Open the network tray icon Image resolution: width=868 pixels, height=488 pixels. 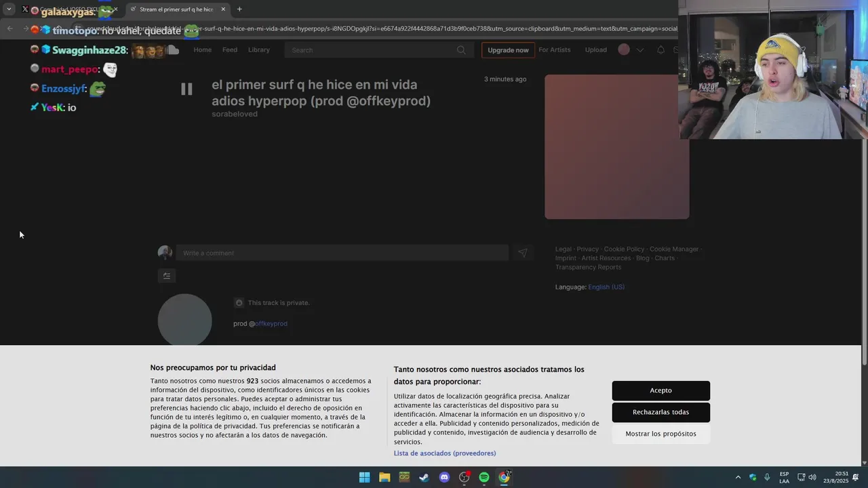(x=801, y=477)
